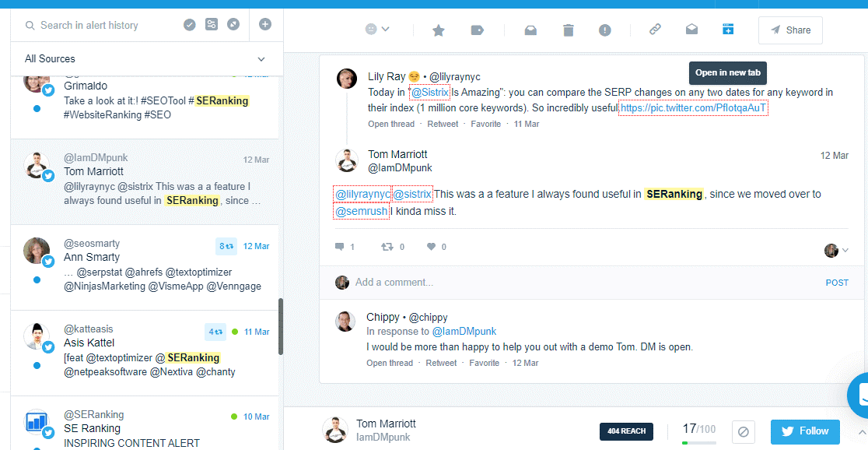Click the @semrush link in Tom's tweet
Image resolution: width=868 pixels, height=450 pixels.
tap(361, 211)
